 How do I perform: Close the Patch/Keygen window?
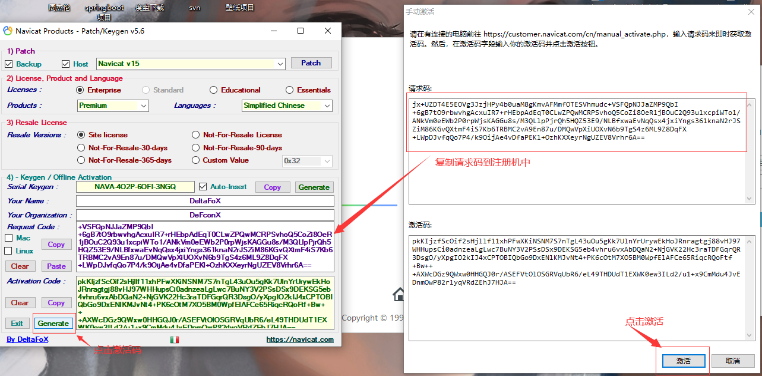(327, 31)
